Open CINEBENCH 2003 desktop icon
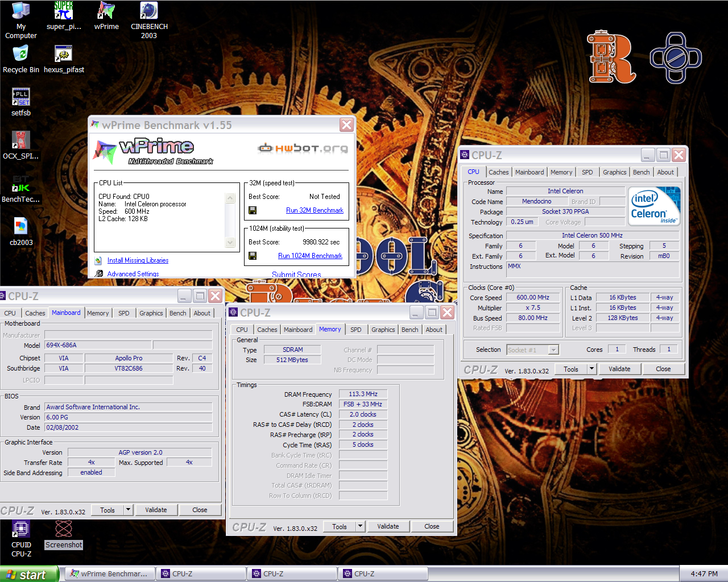Image resolution: width=728 pixels, height=582 pixels. (x=149, y=20)
